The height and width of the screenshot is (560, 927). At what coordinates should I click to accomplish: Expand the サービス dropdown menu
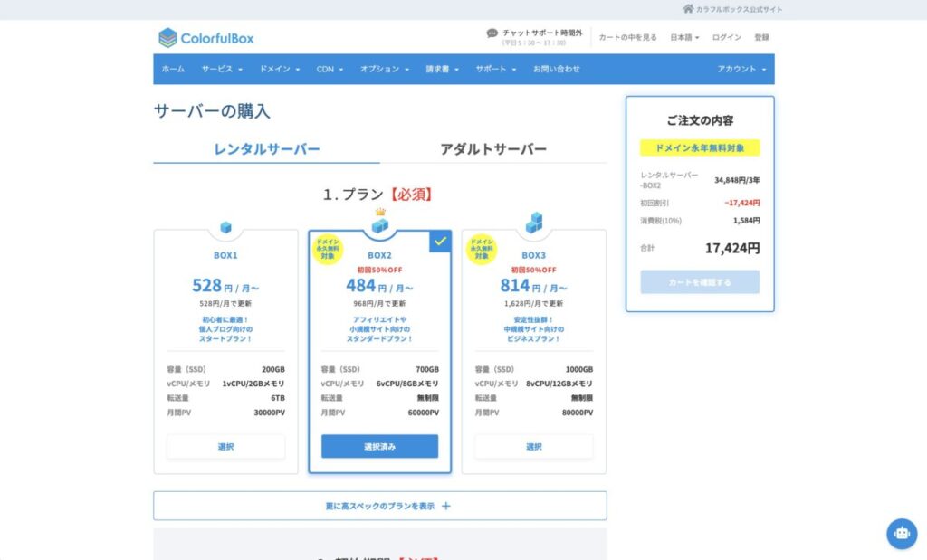point(221,69)
